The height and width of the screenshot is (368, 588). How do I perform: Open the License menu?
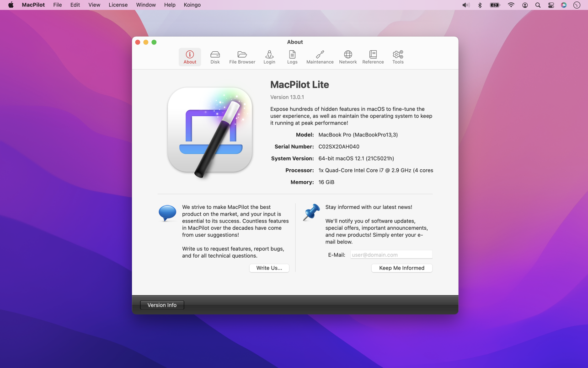coord(118,5)
